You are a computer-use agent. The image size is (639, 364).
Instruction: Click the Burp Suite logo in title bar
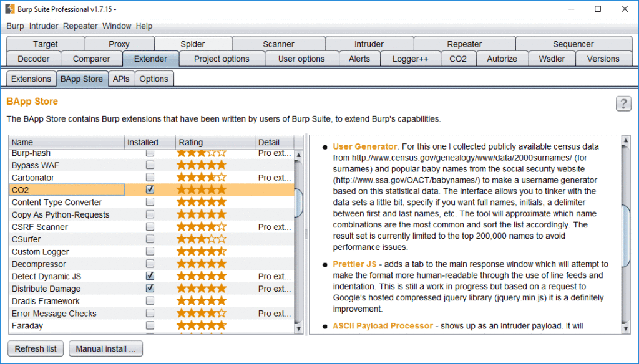pyautogui.click(x=10, y=9)
